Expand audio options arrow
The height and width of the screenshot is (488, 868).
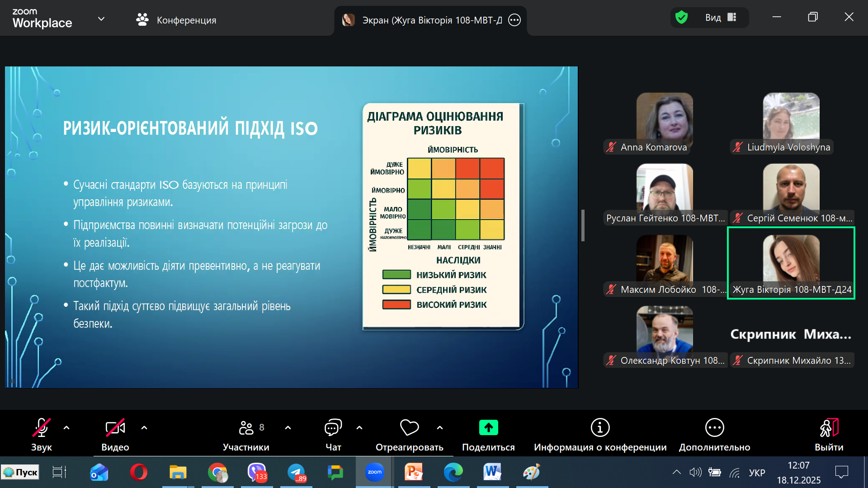tap(66, 427)
